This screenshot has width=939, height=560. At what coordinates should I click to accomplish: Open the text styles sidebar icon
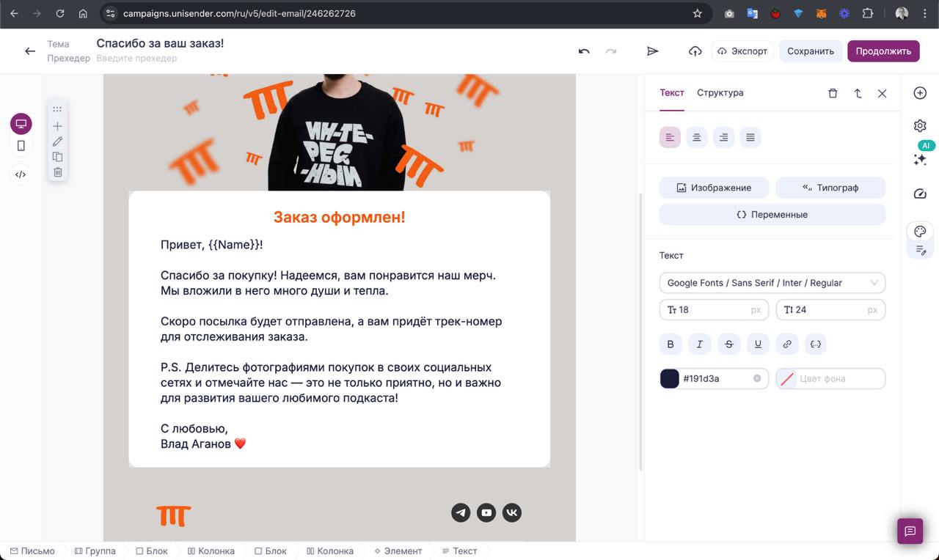point(920,251)
